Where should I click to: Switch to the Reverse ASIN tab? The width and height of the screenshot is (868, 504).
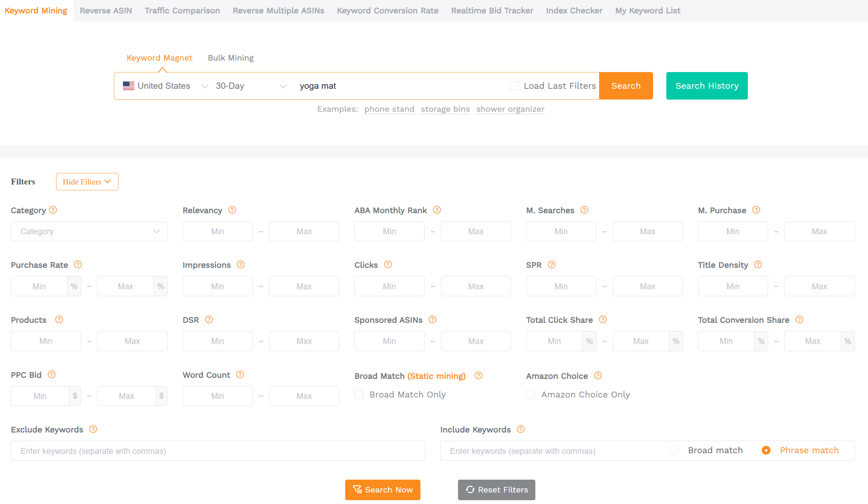(x=106, y=10)
